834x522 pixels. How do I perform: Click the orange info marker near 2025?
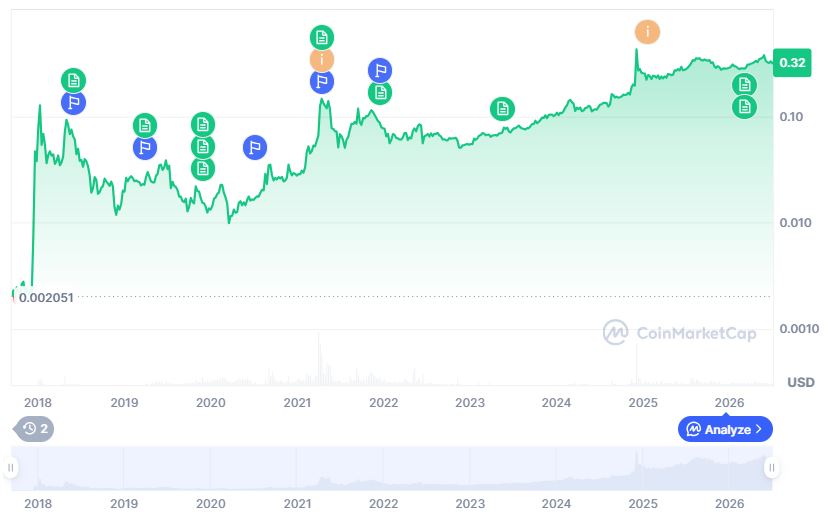point(647,32)
